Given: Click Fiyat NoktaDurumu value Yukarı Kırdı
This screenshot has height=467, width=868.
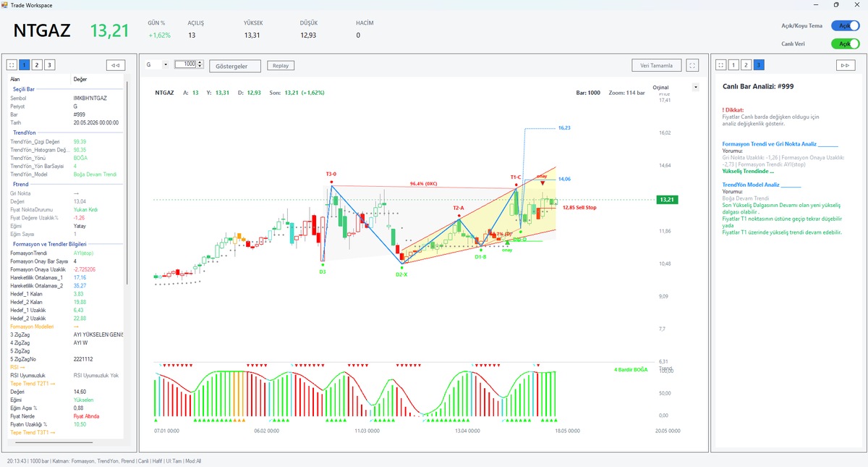Looking at the screenshot, I should click(x=86, y=209).
